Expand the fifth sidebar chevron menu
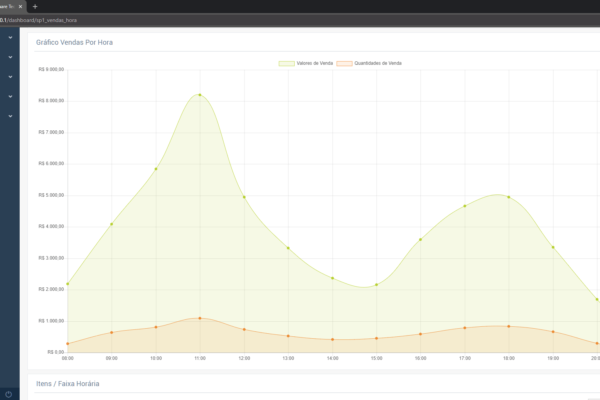 [x=10, y=116]
